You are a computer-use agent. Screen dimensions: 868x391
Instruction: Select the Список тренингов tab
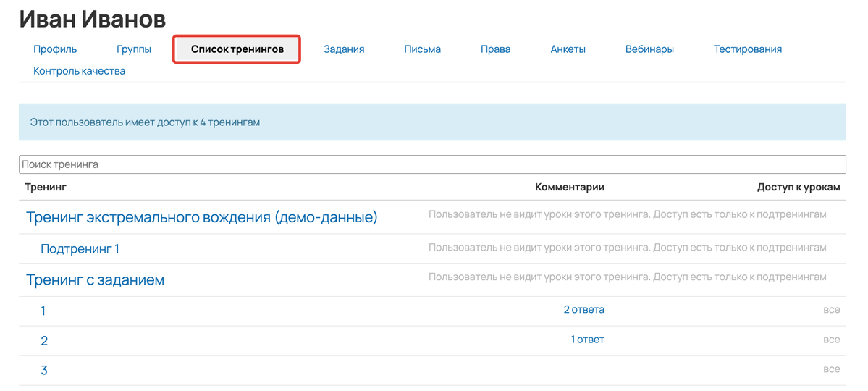(x=237, y=49)
